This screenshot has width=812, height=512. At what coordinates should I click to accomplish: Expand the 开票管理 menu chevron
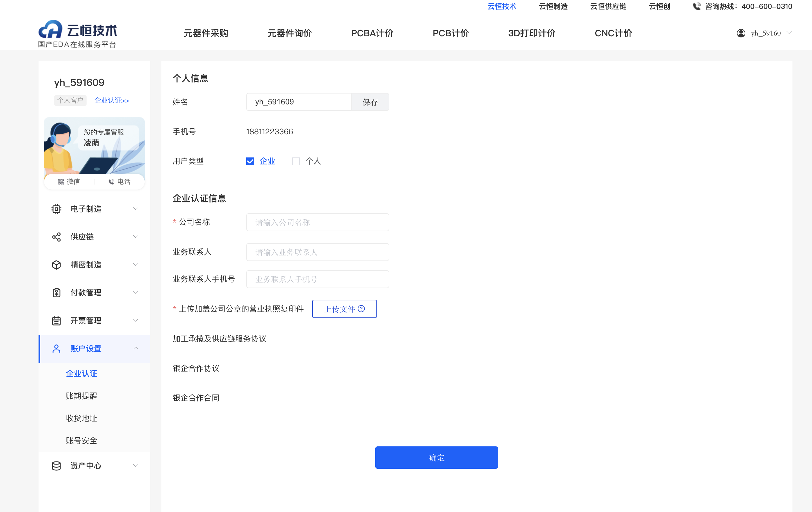tap(135, 320)
